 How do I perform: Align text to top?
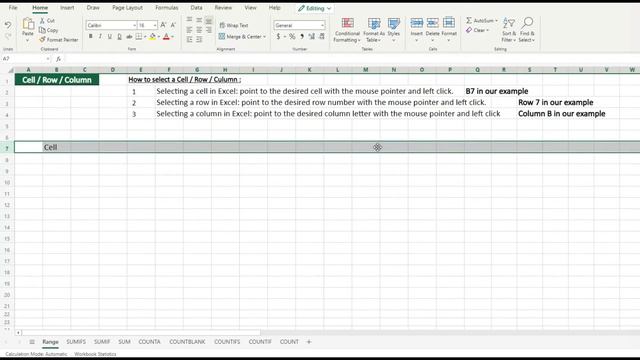coord(189,20)
